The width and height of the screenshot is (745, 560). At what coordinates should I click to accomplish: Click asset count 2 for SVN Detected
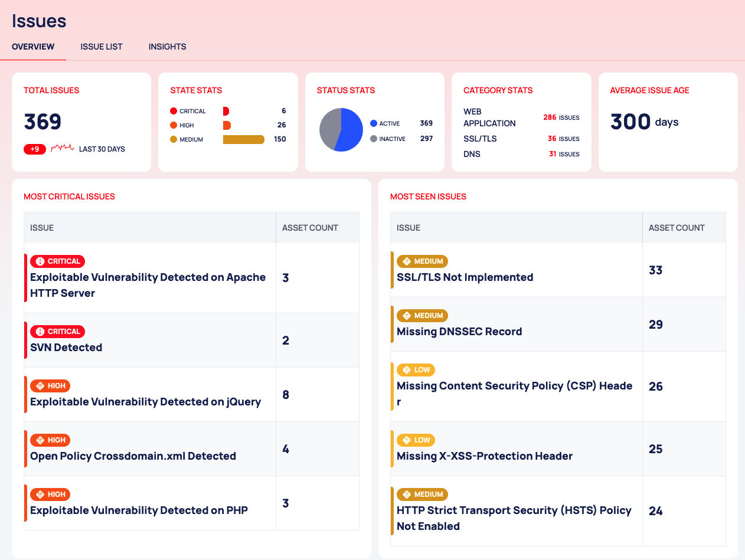[286, 340]
